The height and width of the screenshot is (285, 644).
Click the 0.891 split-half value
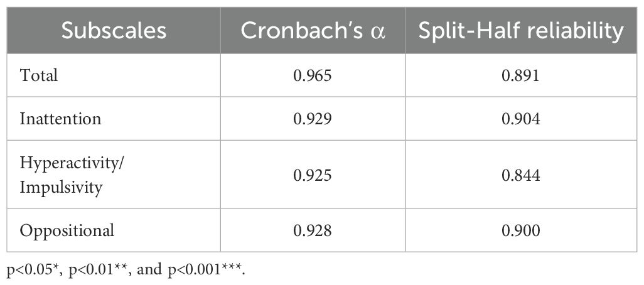pos(520,77)
